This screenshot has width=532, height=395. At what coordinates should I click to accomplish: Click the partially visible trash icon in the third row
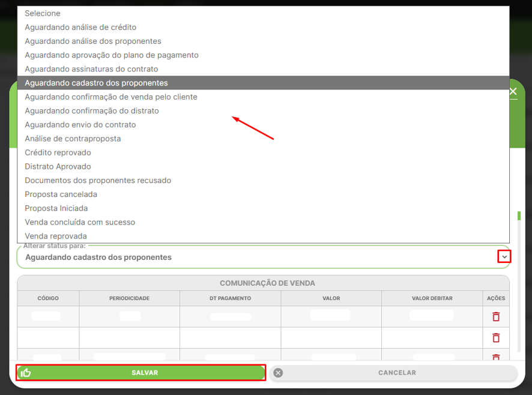[496, 357]
